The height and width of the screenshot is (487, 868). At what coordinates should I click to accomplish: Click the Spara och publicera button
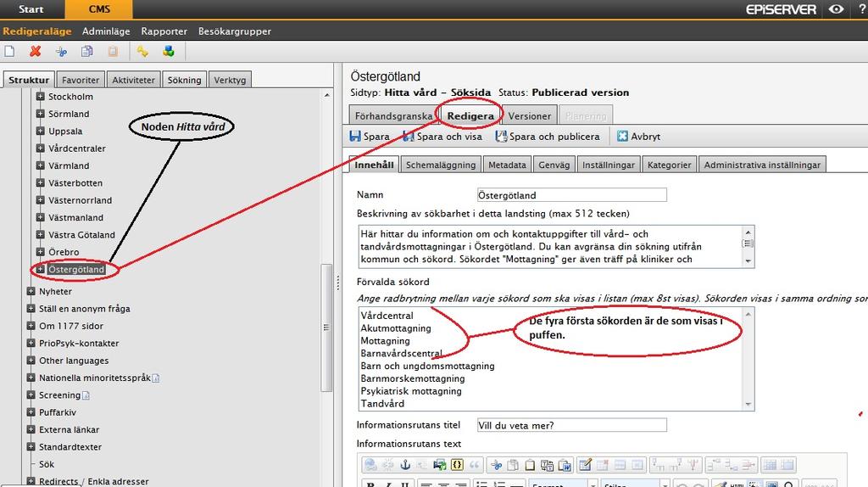[x=547, y=137]
